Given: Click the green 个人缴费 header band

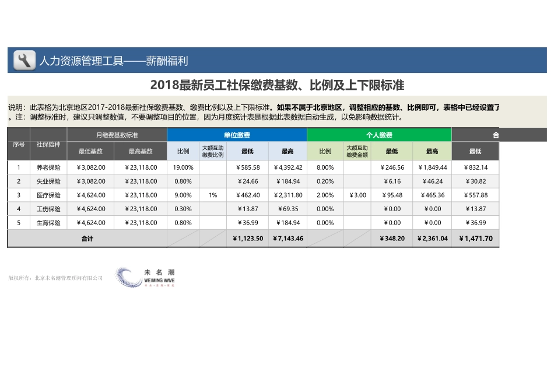Looking at the screenshot, I should [379, 134].
